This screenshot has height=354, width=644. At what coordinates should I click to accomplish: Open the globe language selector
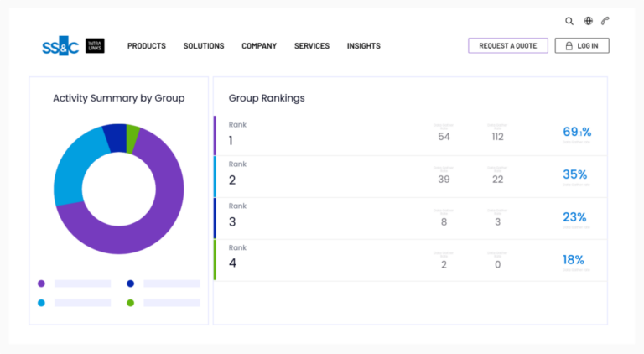[589, 21]
